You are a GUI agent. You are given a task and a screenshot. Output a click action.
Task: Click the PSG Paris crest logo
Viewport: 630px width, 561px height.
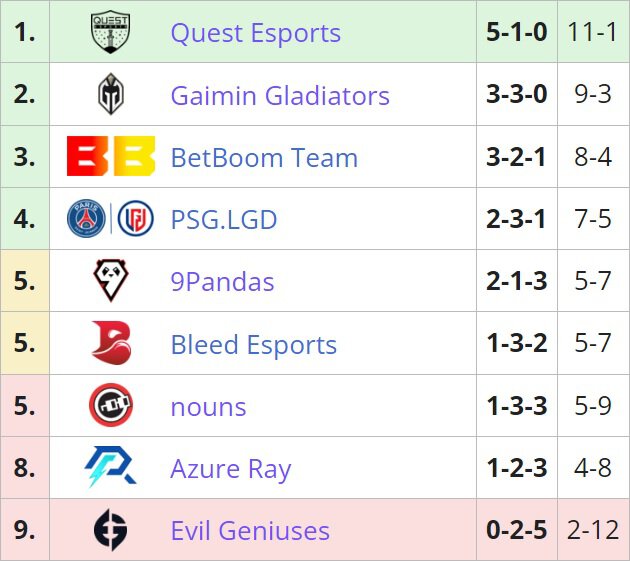point(86,219)
